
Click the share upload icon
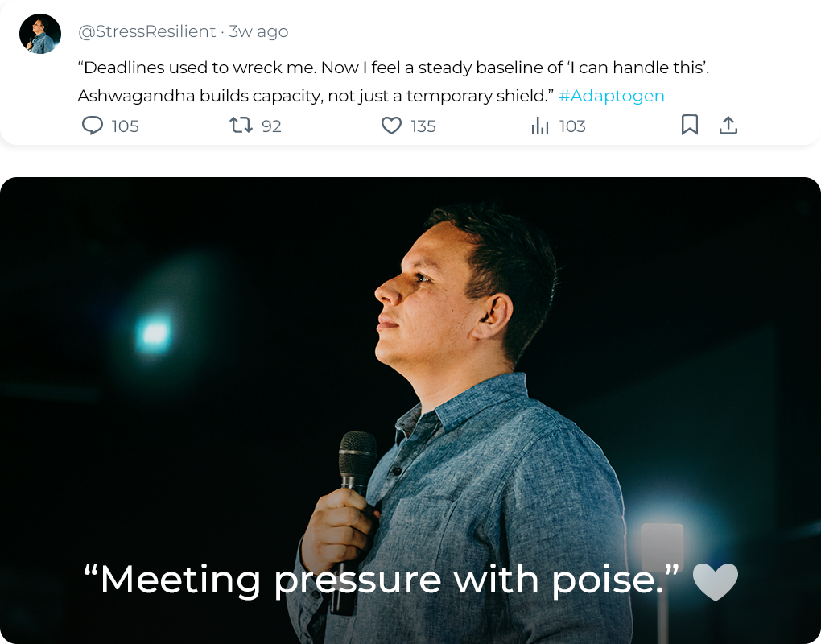pos(728,125)
